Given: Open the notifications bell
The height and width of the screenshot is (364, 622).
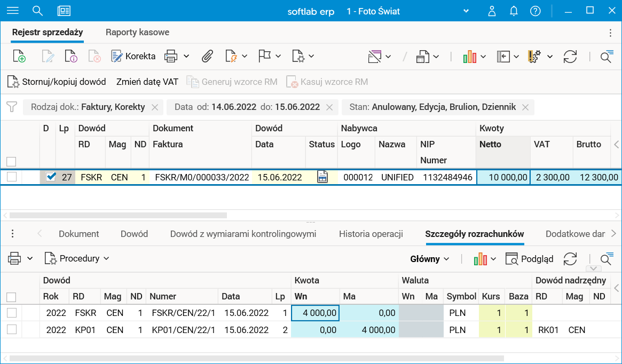Looking at the screenshot, I should [x=514, y=11].
